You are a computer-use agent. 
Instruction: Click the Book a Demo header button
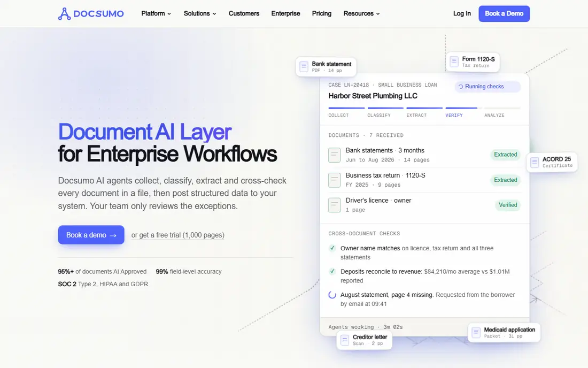pos(504,13)
